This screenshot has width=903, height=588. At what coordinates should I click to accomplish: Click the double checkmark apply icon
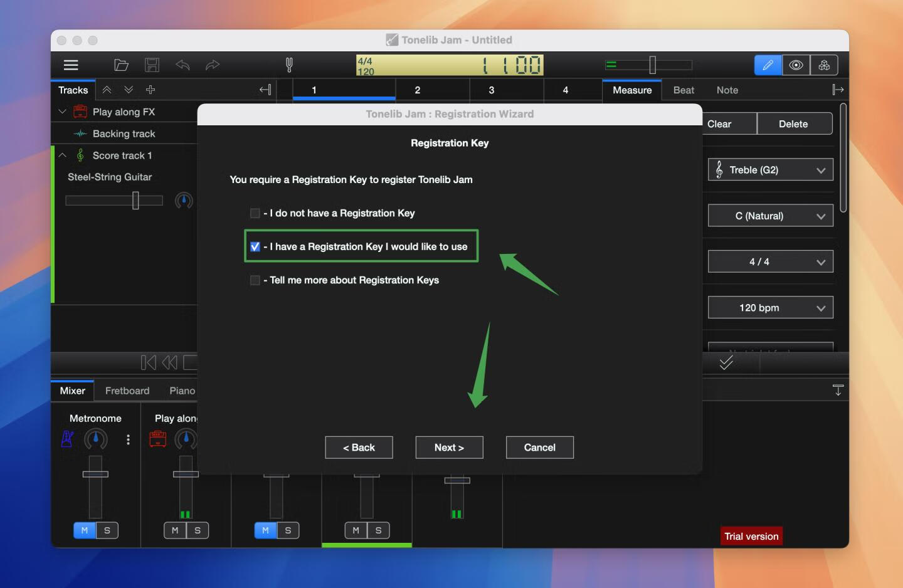click(x=726, y=362)
